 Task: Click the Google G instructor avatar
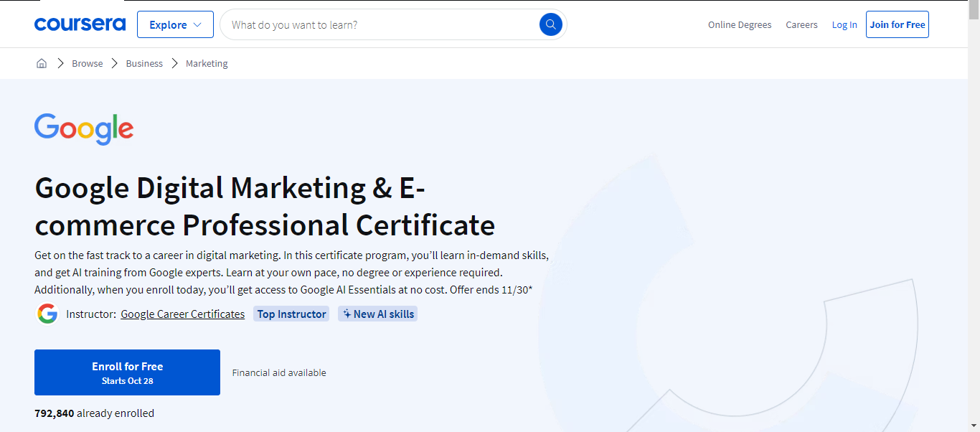pos(47,314)
